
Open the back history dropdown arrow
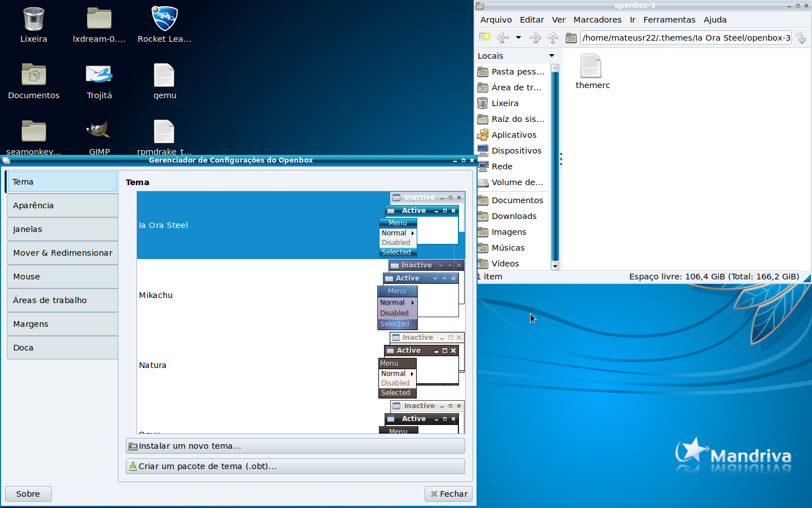(518, 37)
